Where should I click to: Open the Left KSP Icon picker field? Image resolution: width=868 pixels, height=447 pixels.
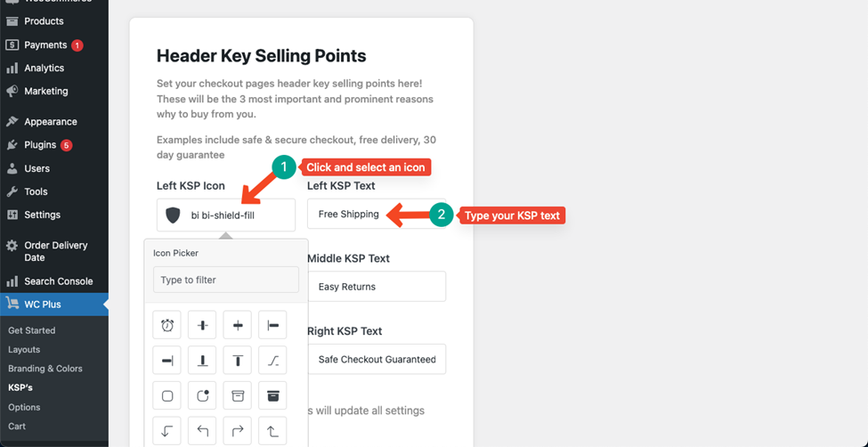226,215
